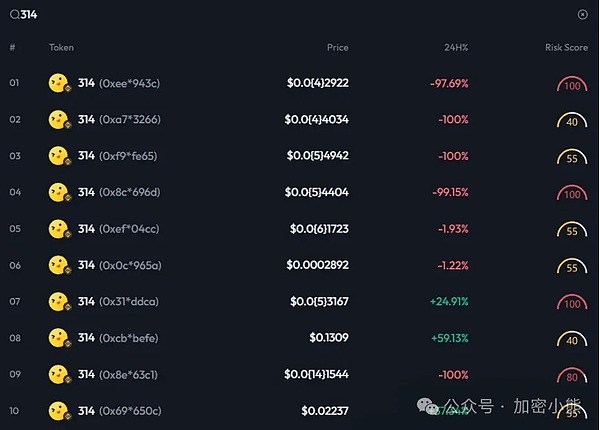Sort by the 24H% column header
This screenshot has width=600, height=430.
point(457,47)
